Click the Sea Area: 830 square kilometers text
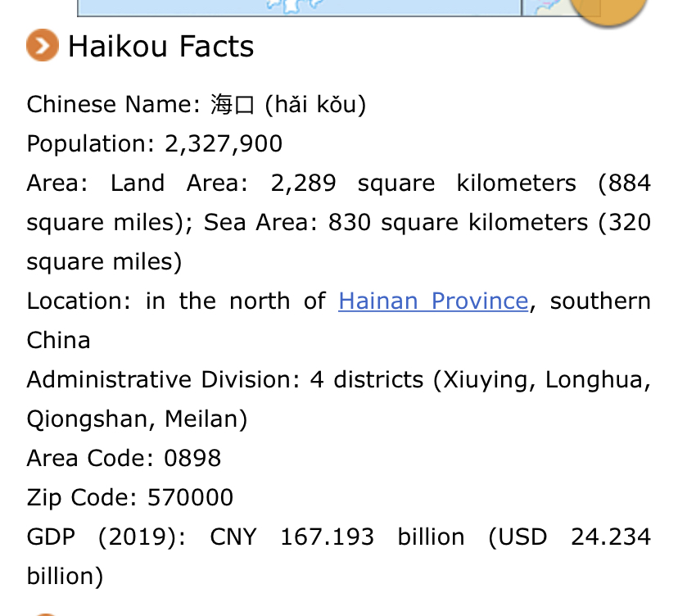The height and width of the screenshot is (616, 678). pyautogui.click(x=395, y=222)
